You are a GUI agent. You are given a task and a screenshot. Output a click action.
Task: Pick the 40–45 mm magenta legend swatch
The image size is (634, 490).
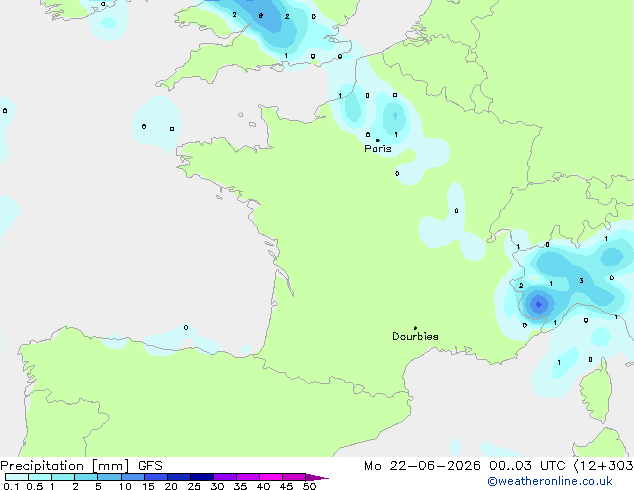point(271,477)
